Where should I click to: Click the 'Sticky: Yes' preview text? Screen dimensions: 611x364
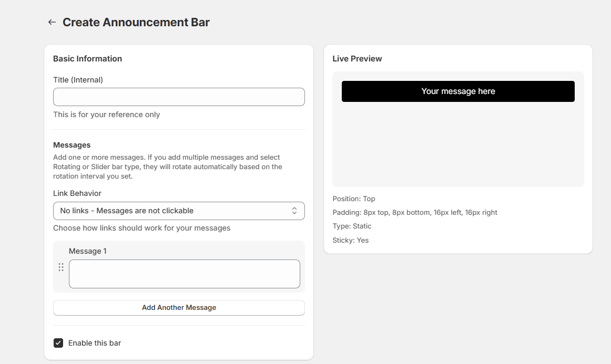coord(351,241)
